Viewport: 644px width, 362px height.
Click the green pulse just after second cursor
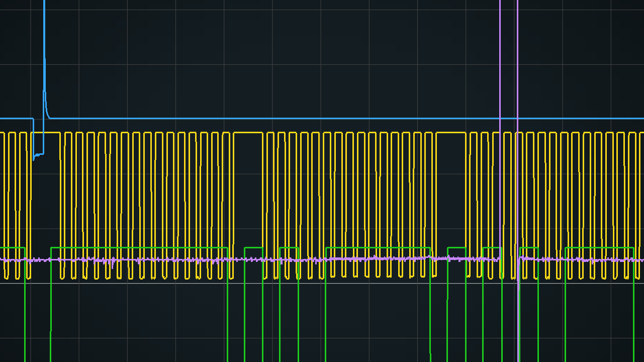click(529, 247)
